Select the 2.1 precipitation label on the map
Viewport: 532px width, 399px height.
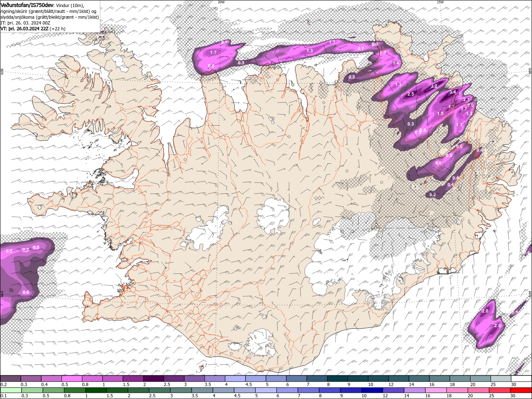click(x=466, y=99)
